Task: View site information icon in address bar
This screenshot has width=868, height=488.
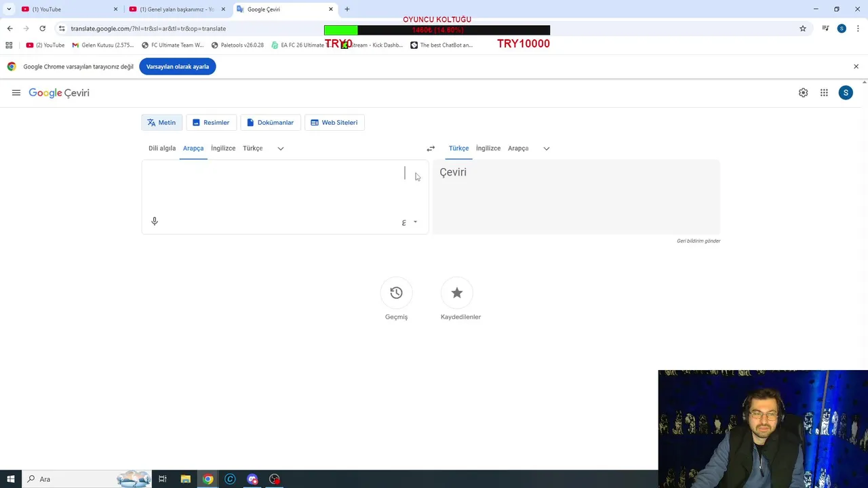Action: point(62,28)
